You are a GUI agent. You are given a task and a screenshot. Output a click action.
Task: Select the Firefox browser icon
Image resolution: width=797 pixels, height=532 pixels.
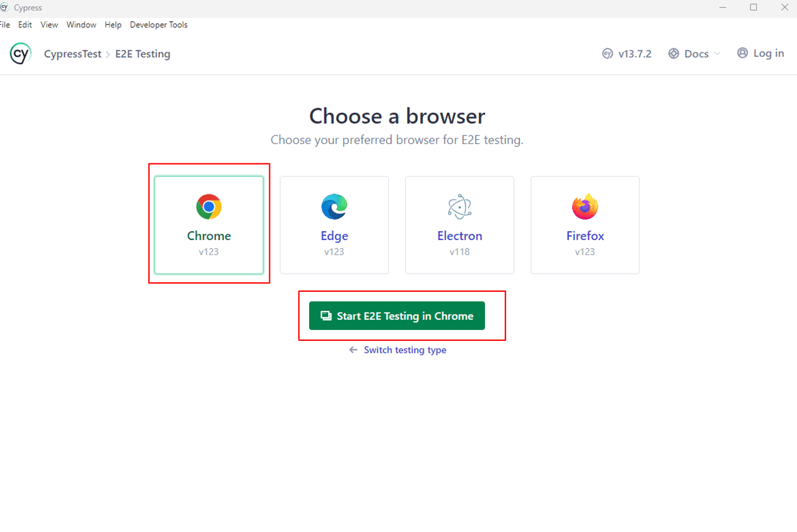pos(585,207)
